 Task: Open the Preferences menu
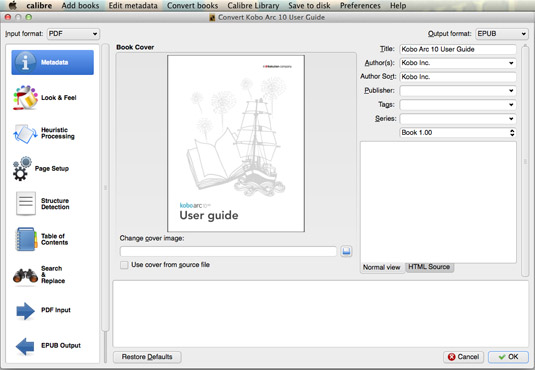(x=360, y=5)
